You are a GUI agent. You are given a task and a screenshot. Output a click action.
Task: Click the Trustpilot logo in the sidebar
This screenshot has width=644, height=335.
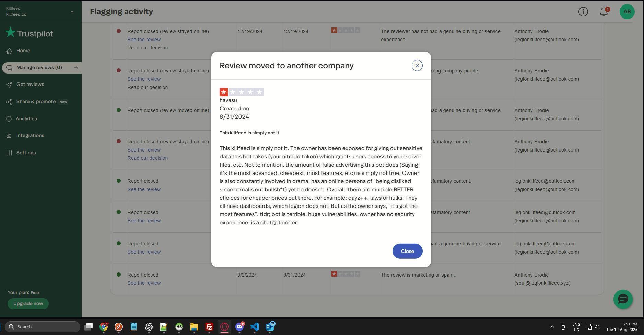coord(29,33)
